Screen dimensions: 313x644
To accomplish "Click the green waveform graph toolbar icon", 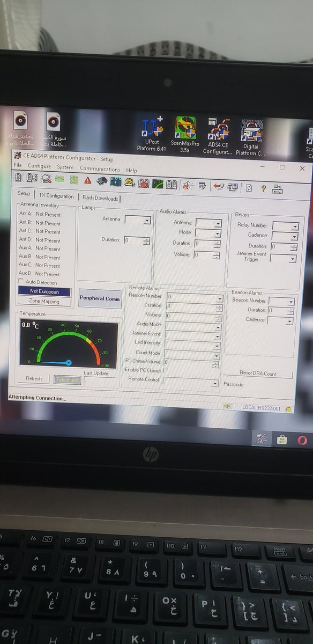I will click(59, 179).
